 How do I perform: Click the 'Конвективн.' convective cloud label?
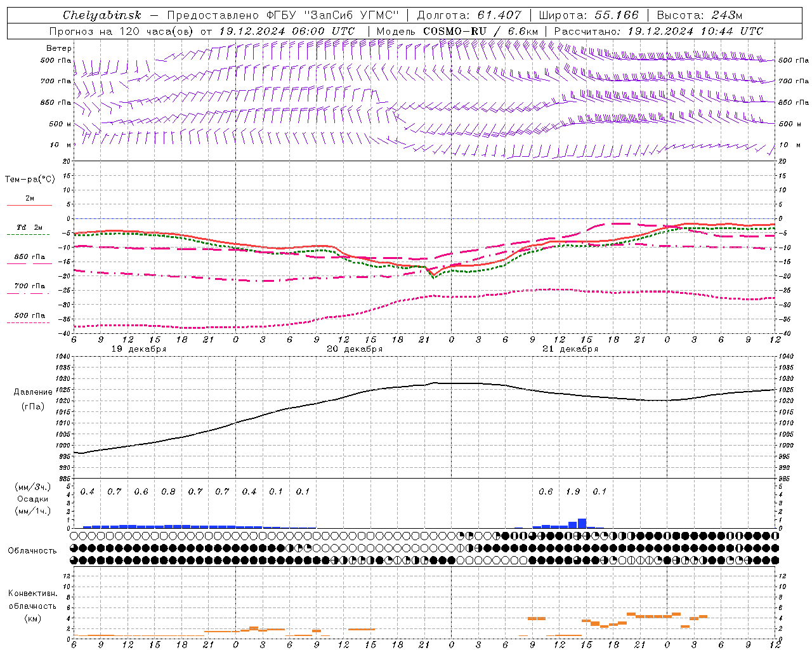[x=32, y=594]
